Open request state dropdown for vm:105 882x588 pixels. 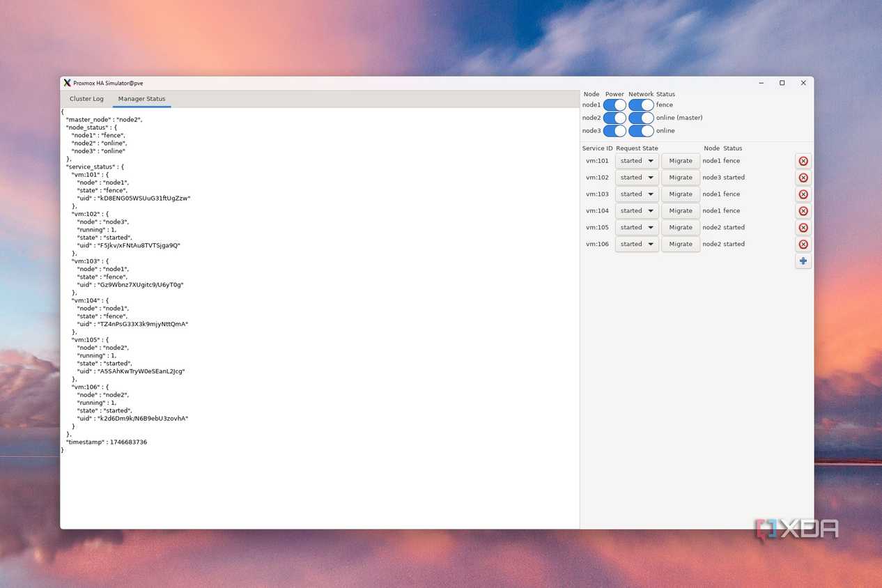637,228
